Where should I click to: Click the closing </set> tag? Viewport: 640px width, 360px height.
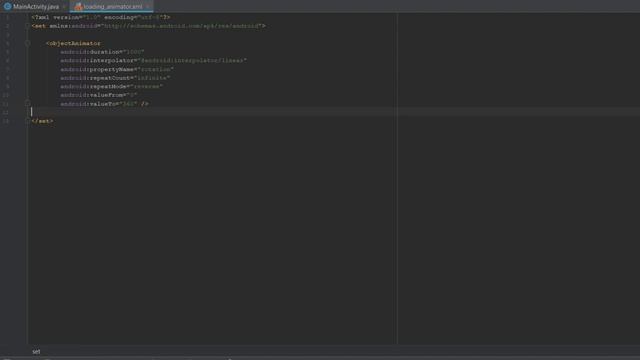(x=42, y=121)
